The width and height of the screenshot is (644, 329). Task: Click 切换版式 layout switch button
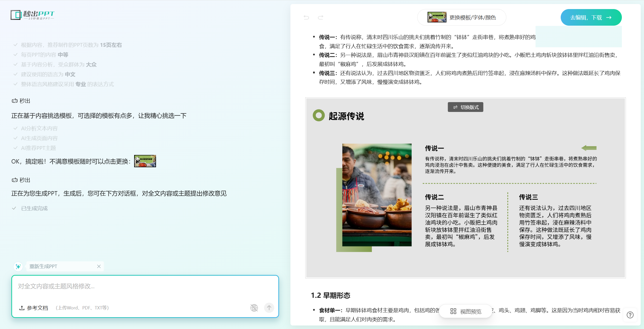(465, 107)
